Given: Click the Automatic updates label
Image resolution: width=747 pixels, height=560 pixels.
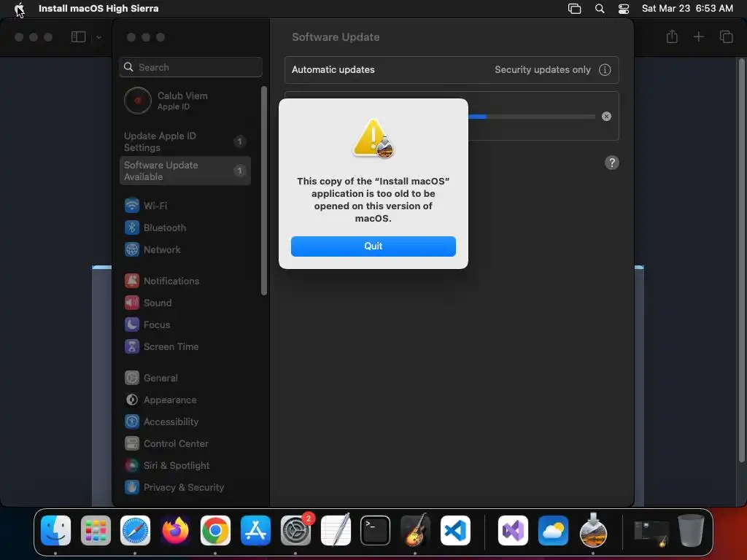Looking at the screenshot, I should [x=333, y=69].
